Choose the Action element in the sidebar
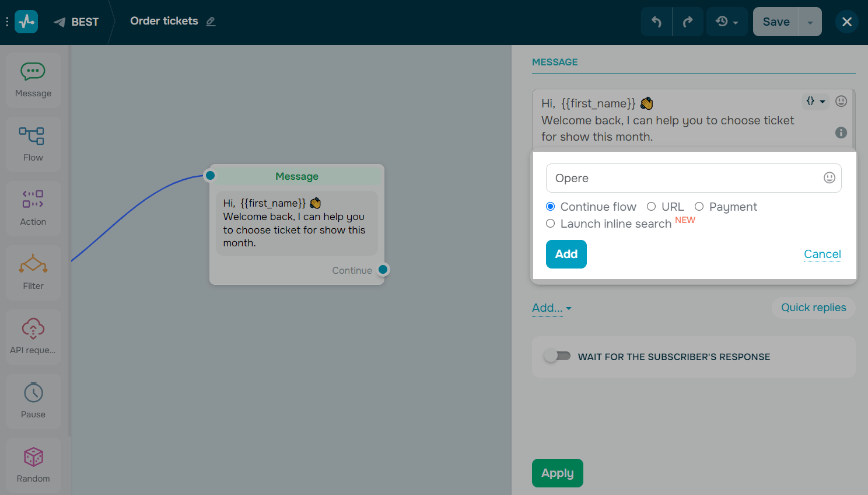 click(x=33, y=209)
